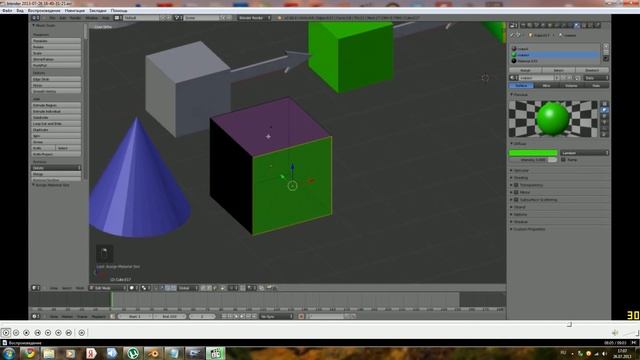Screen dimensions: 640x360
Task: Click the Blender icon in taskbar
Action: pos(153,353)
